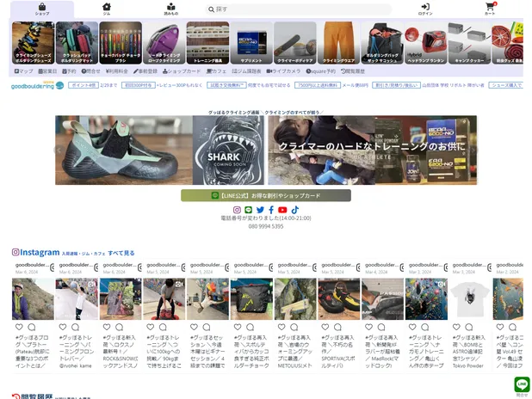This screenshot has height=399, width=532.
Task: Open the ヘッドランプ ランタン category
Action: pyautogui.click(x=426, y=43)
